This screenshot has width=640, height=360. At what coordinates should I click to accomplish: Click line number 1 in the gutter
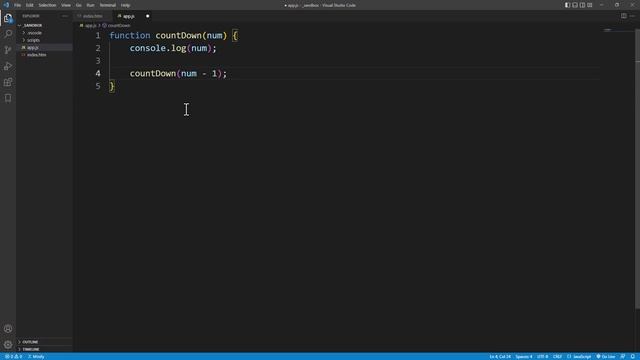point(98,36)
